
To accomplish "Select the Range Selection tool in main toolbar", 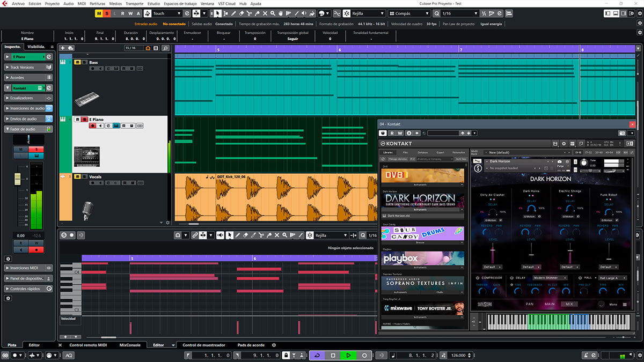I will tap(226, 13).
